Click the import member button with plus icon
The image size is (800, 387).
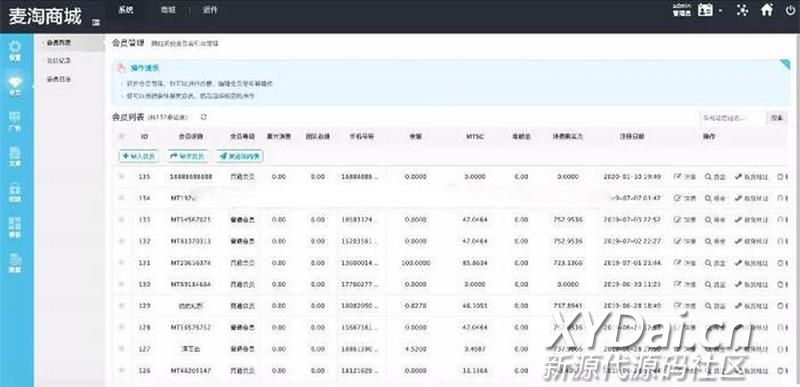point(139,157)
